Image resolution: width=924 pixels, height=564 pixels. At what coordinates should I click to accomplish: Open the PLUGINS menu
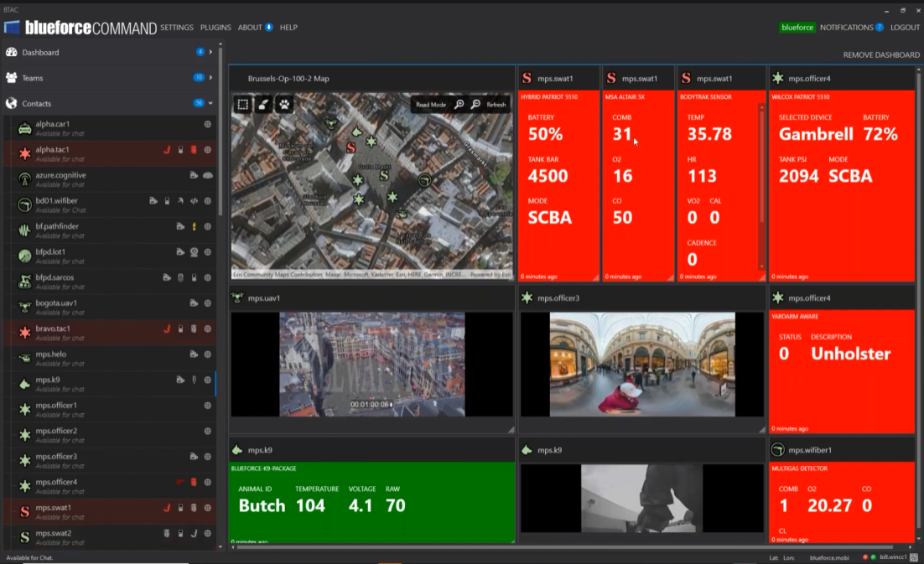coord(215,28)
